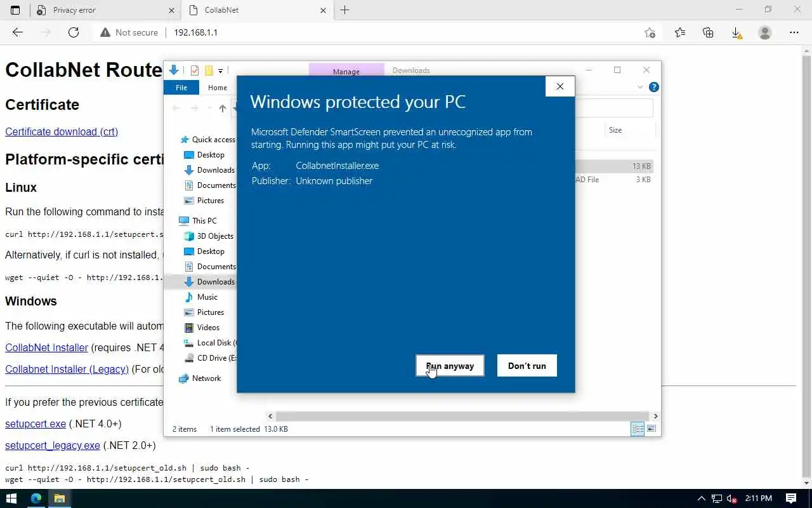812x508 pixels.
Task: Open the Favorites list icon
Action: click(680, 32)
